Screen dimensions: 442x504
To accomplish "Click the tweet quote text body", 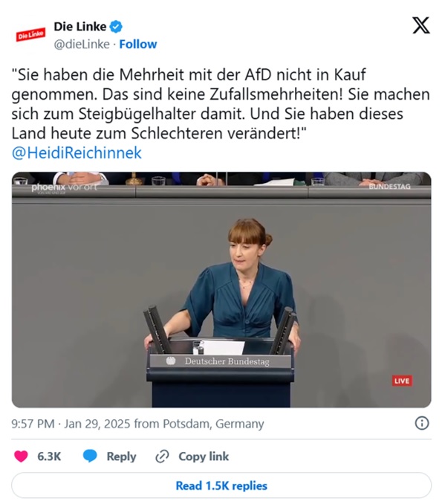I will [221, 104].
